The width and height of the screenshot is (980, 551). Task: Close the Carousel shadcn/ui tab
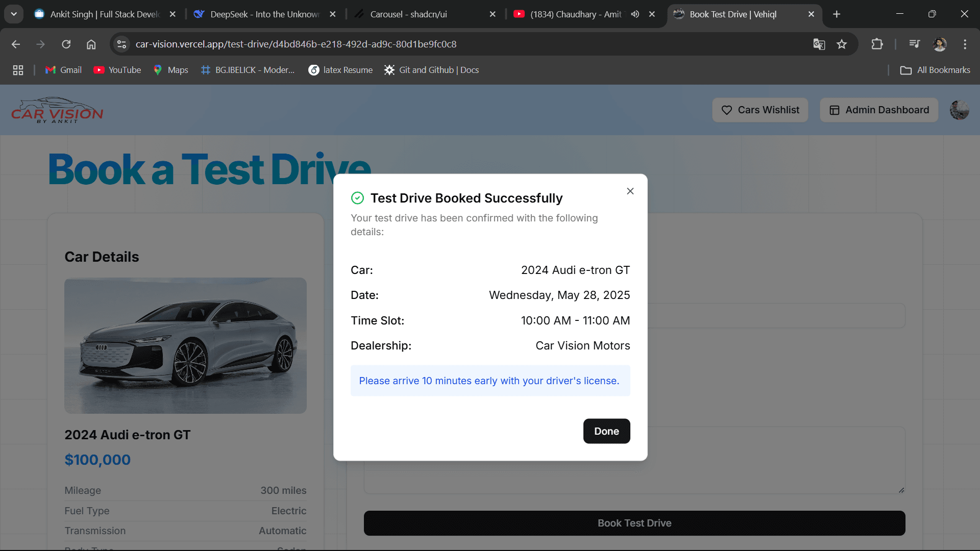point(493,14)
